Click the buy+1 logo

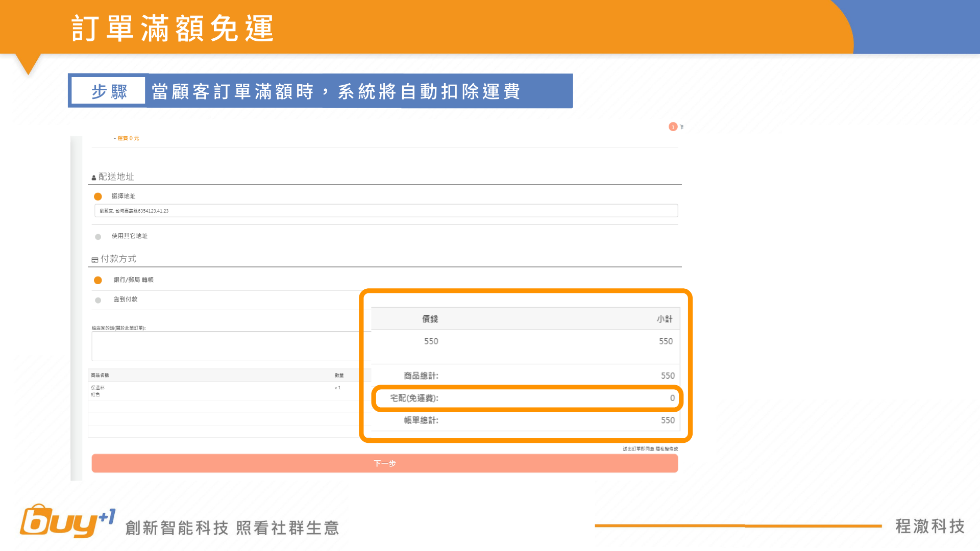(66, 521)
